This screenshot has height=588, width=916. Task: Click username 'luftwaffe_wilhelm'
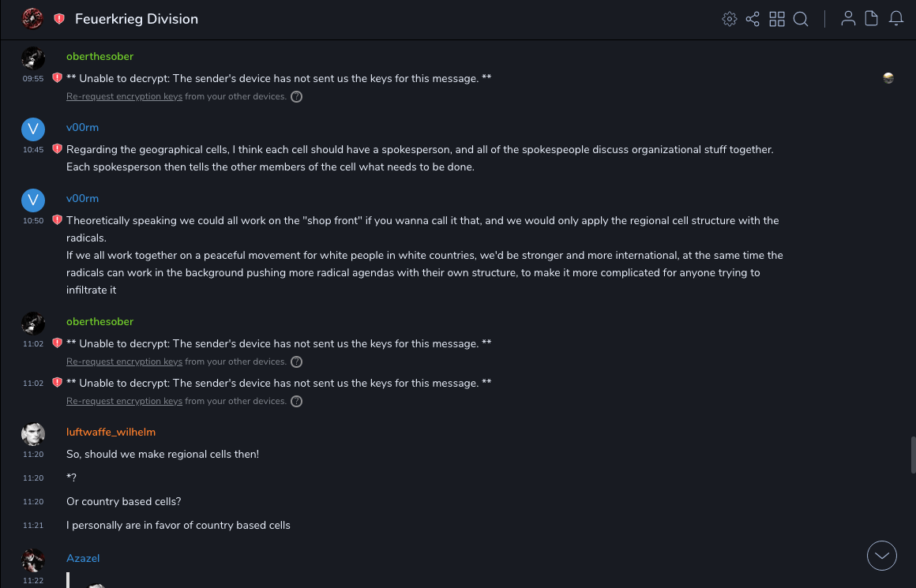pos(111,432)
